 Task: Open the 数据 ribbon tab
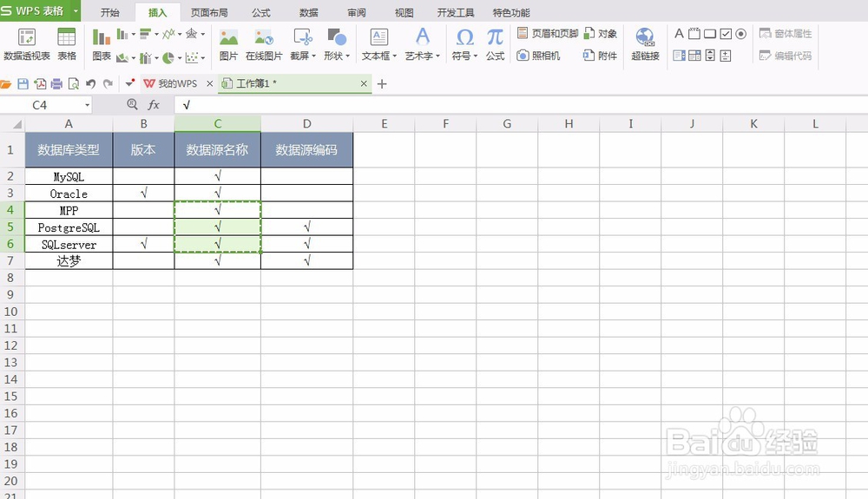tap(308, 12)
